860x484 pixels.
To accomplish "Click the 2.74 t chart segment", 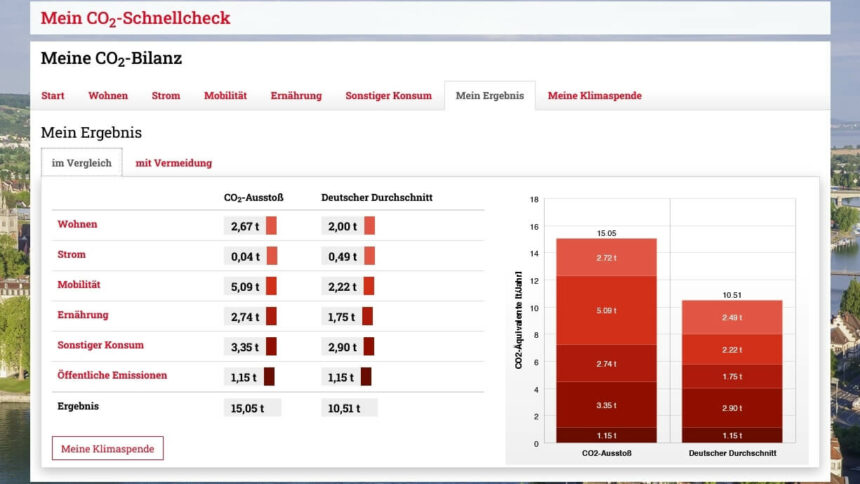I will [606, 363].
